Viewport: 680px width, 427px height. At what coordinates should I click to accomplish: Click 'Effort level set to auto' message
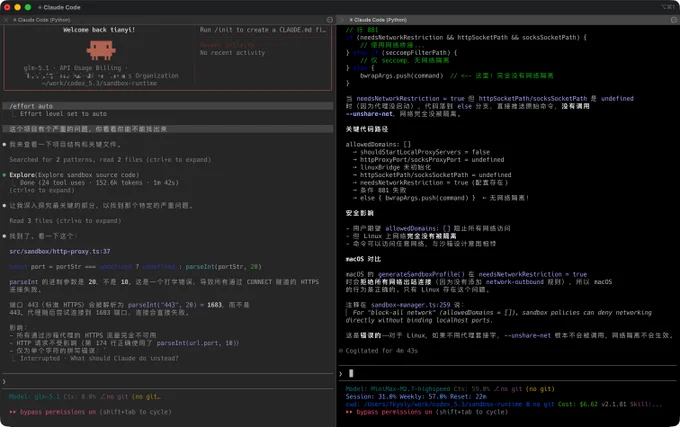coord(63,114)
